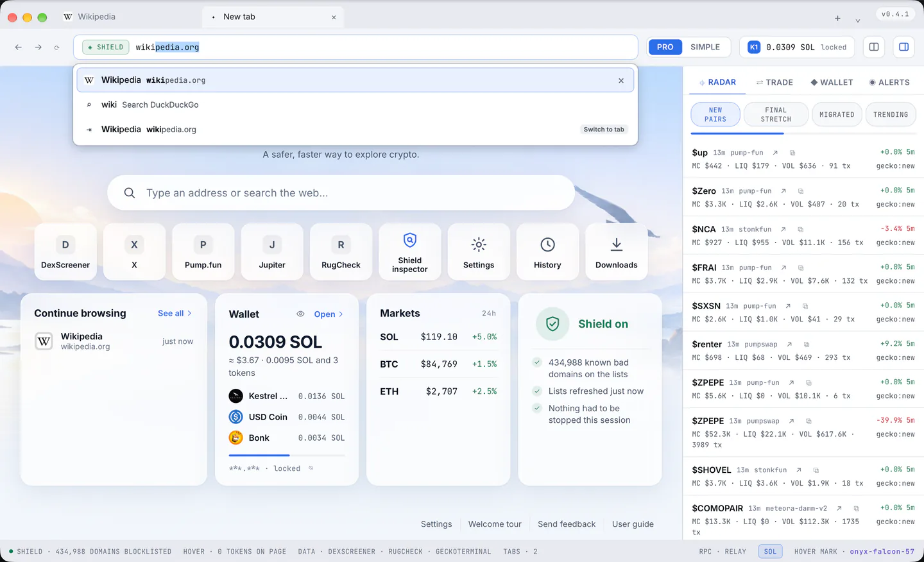The width and height of the screenshot is (924, 562).
Task: Open the Settings gear tile
Action: [x=479, y=251]
